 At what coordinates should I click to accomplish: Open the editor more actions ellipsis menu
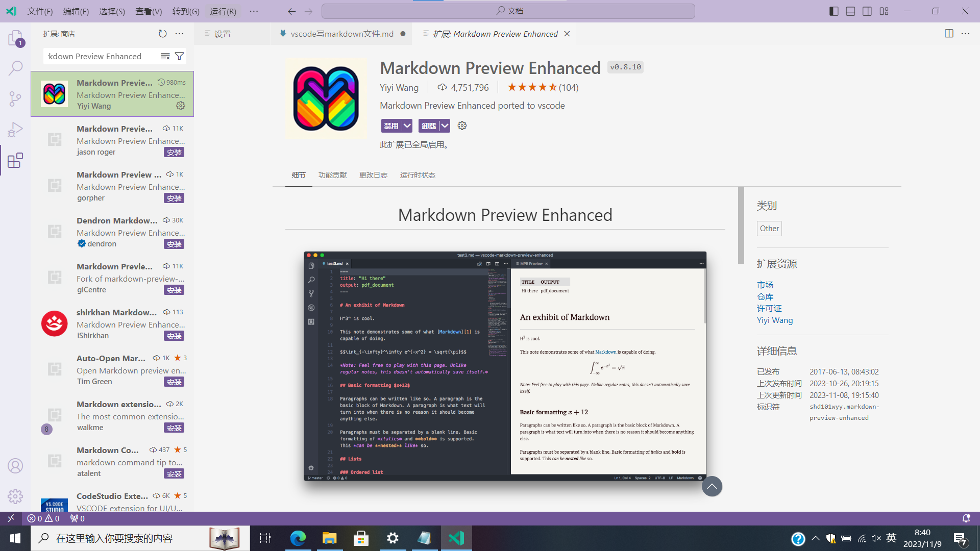pos(966,33)
